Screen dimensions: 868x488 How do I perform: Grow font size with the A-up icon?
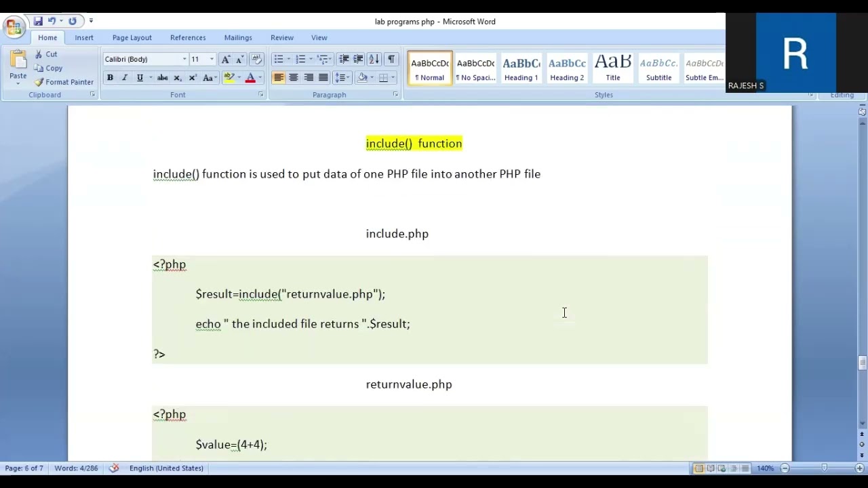click(x=226, y=60)
